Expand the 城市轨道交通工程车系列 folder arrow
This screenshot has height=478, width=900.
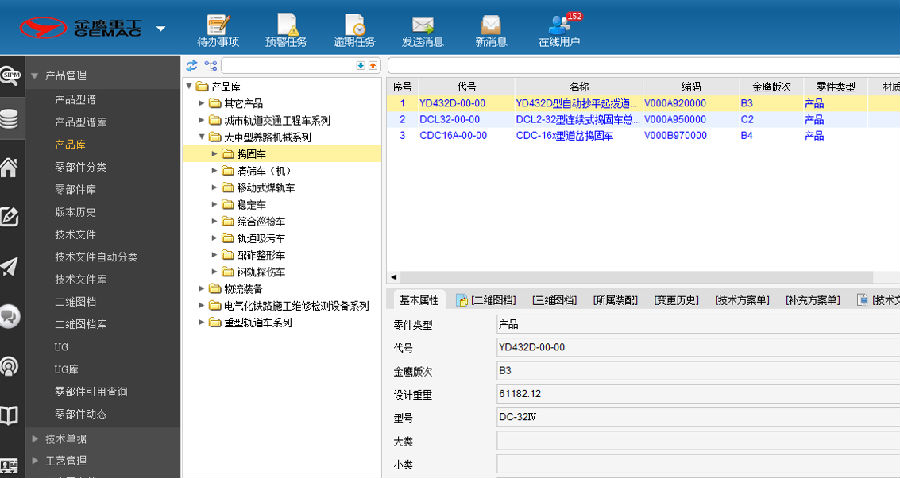coord(201,120)
